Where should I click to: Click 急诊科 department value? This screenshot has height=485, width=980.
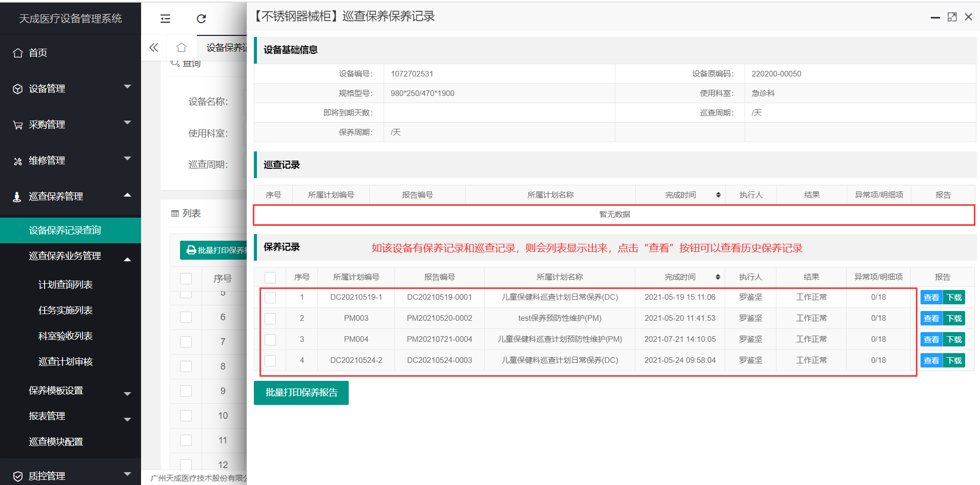point(763,93)
